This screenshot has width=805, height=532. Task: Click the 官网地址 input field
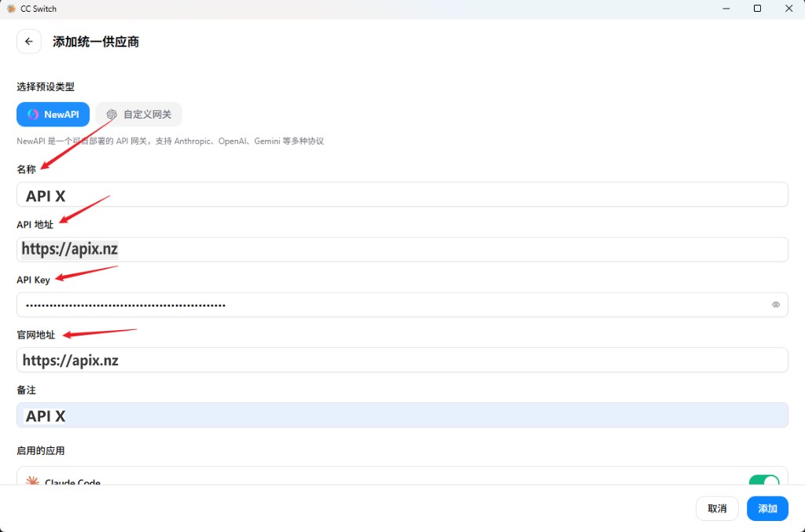pyautogui.click(x=402, y=360)
